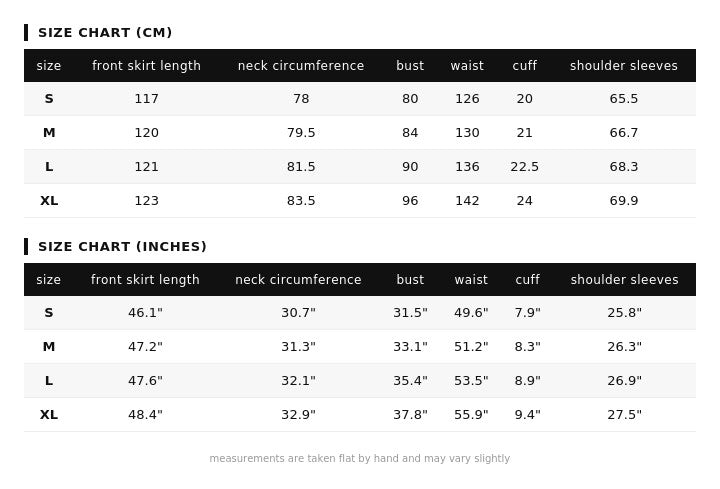Select 'shoulder sleeves' header in CM chart
The image size is (720, 489).
coord(624,66)
